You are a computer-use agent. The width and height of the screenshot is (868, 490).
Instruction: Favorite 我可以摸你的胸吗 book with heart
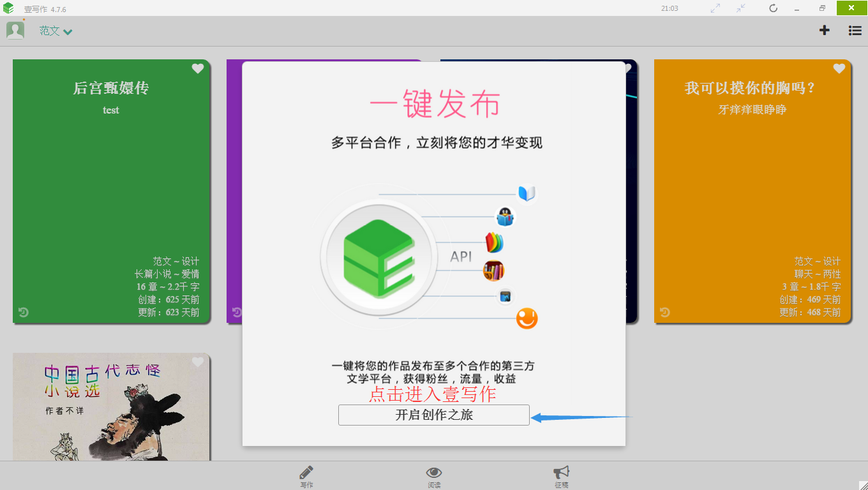pyautogui.click(x=839, y=69)
